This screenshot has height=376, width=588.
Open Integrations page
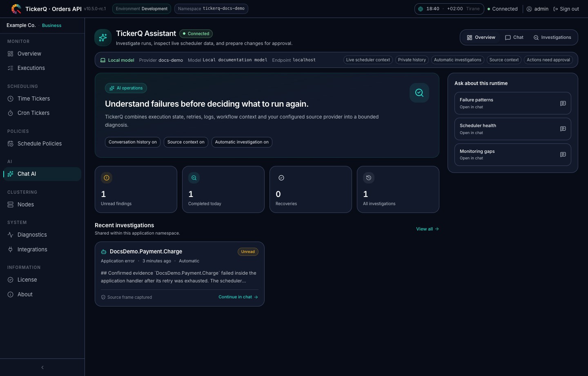tap(42, 249)
